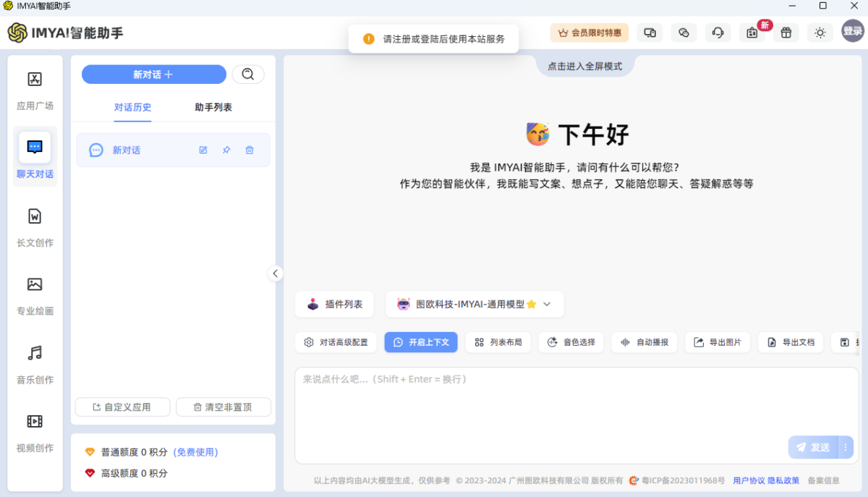Switch to the 助手列表 tab
868x497 pixels.
tap(213, 107)
